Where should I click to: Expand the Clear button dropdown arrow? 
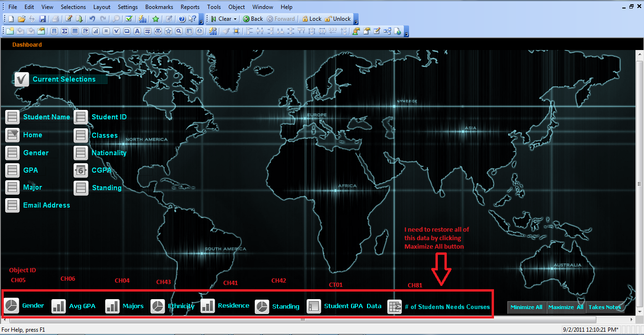click(235, 19)
